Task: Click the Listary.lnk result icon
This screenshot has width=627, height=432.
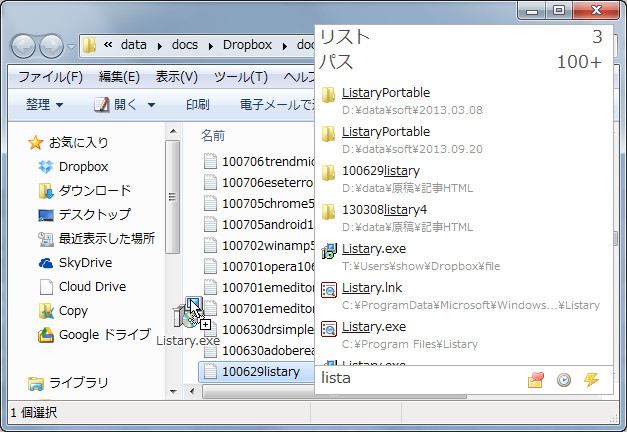Action: coord(329,290)
